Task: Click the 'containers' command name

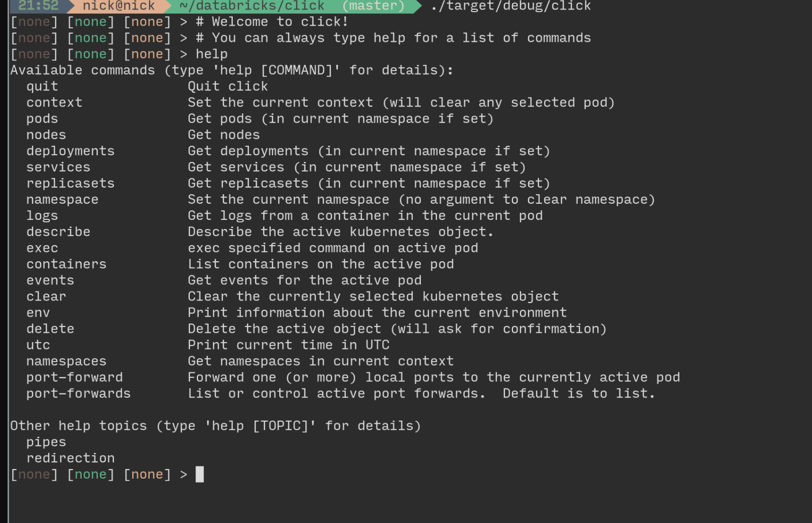Action: tap(67, 264)
